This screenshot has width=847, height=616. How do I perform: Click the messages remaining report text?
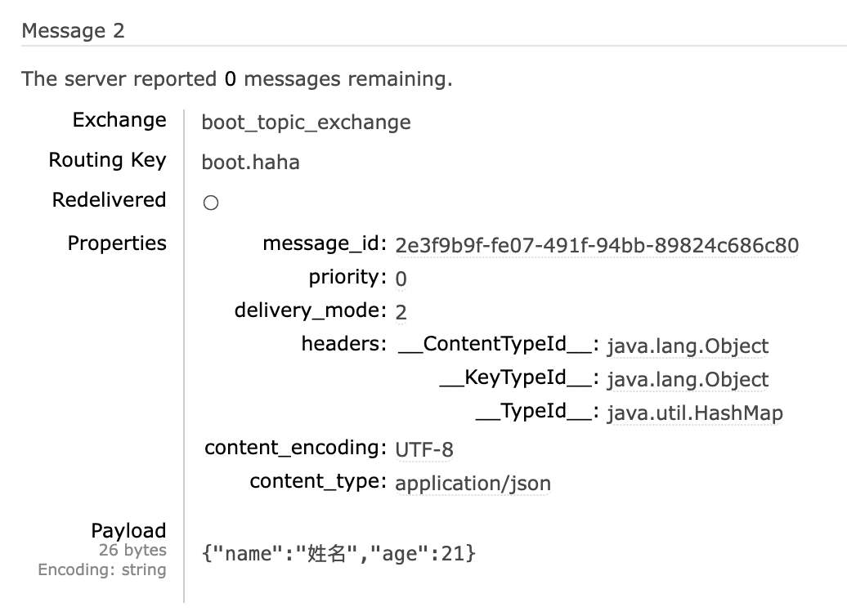[237, 78]
